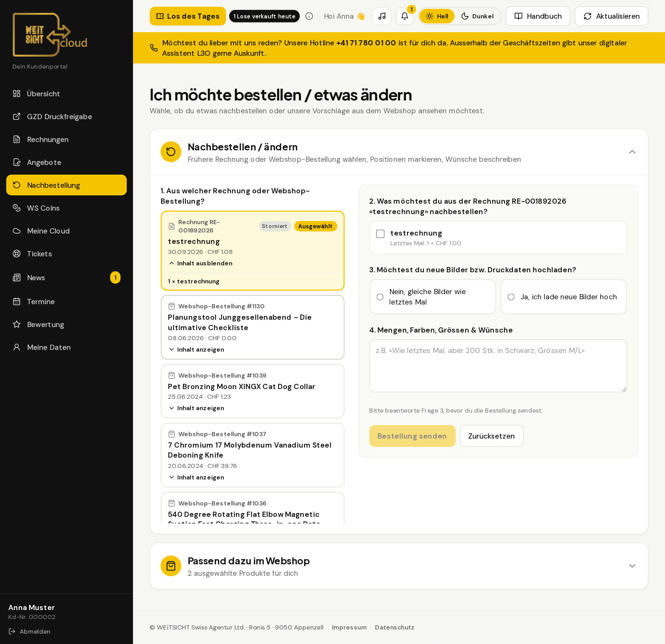The height and width of the screenshot is (644, 665).
Task: Click the Zurücksetzen button
Action: pos(491,436)
